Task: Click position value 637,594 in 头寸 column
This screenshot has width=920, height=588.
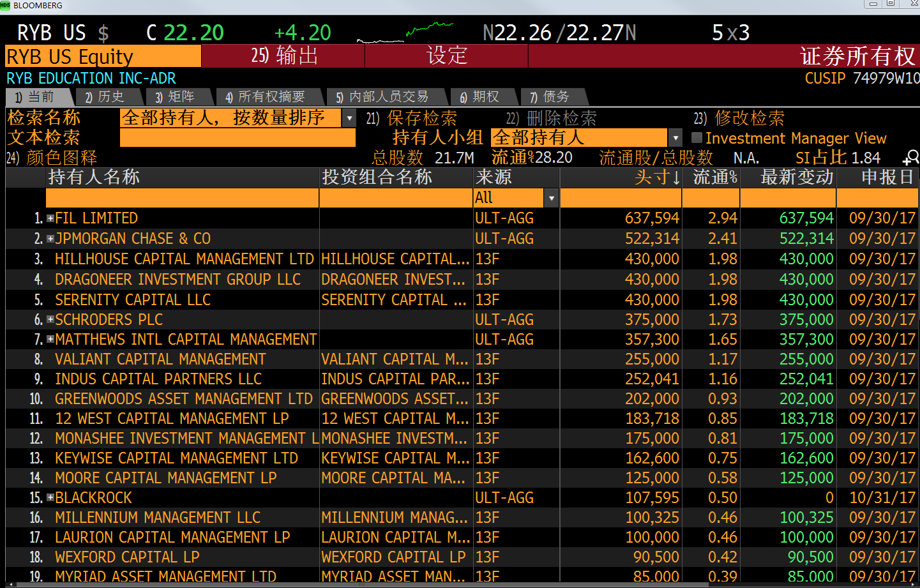Action: coord(652,218)
